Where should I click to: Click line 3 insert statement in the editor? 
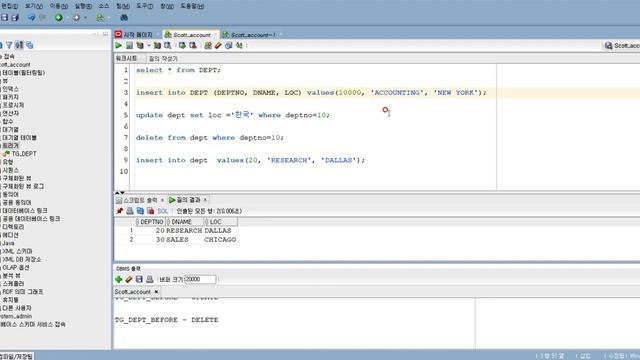click(x=311, y=93)
